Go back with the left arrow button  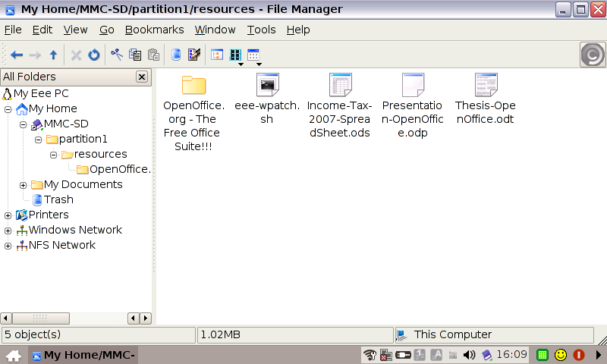[17, 55]
